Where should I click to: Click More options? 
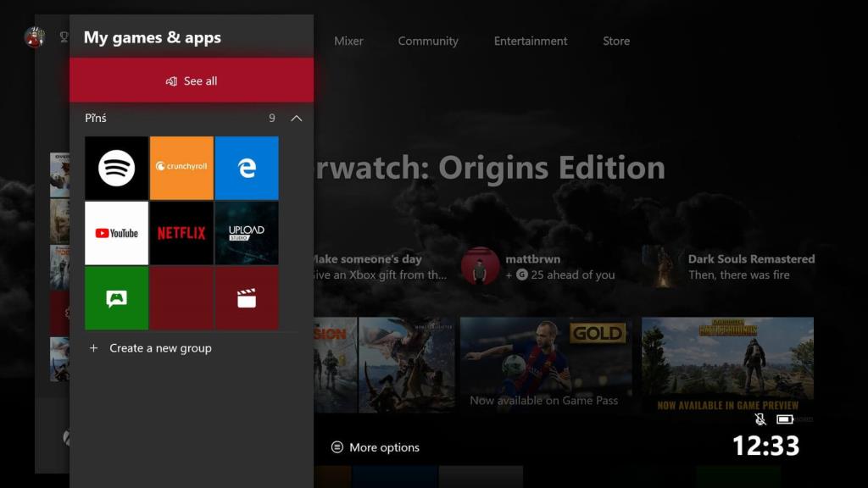376,447
